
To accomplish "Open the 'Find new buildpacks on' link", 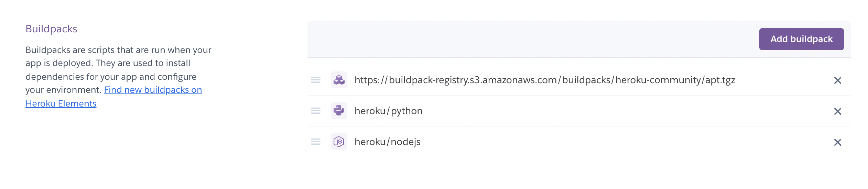I will point(153,90).
